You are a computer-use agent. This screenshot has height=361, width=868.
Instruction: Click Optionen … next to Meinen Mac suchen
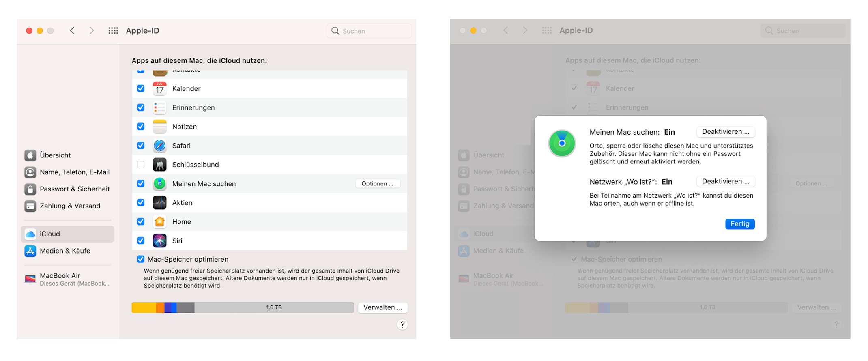378,184
